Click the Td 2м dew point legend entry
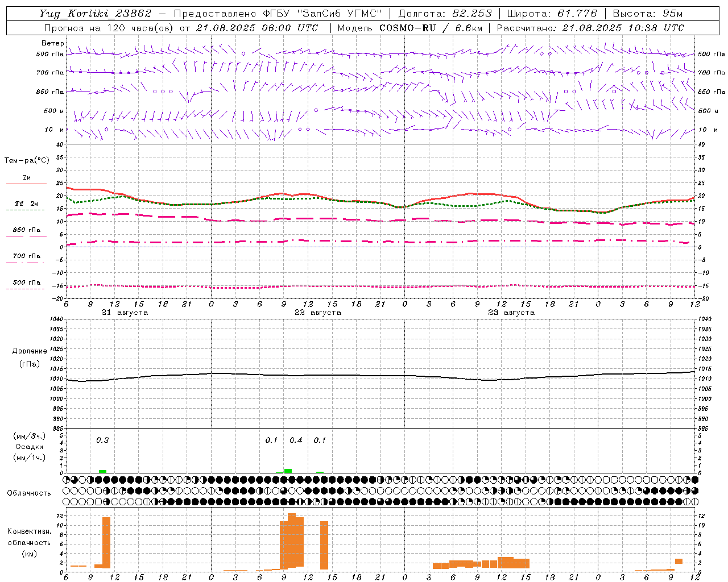Image resolution: width=728 pixels, height=582 pixels. tap(26, 203)
